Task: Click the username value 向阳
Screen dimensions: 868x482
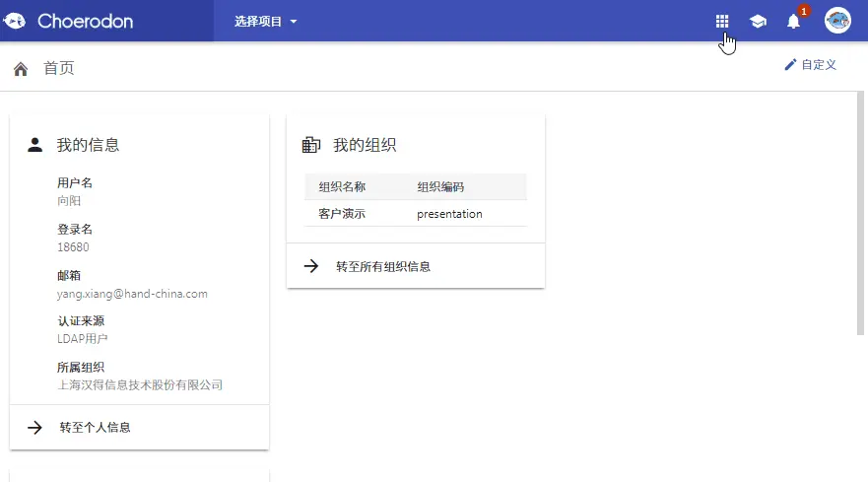Action: 69,200
